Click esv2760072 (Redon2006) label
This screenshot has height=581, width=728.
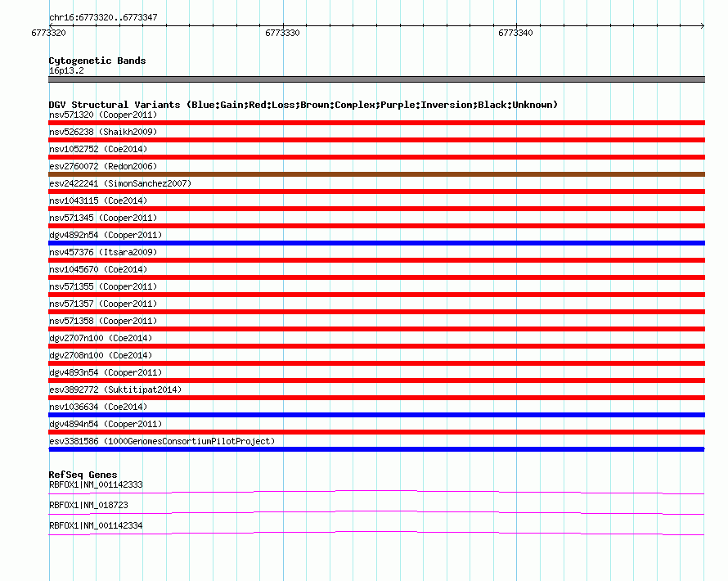pyautogui.click(x=103, y=166)
